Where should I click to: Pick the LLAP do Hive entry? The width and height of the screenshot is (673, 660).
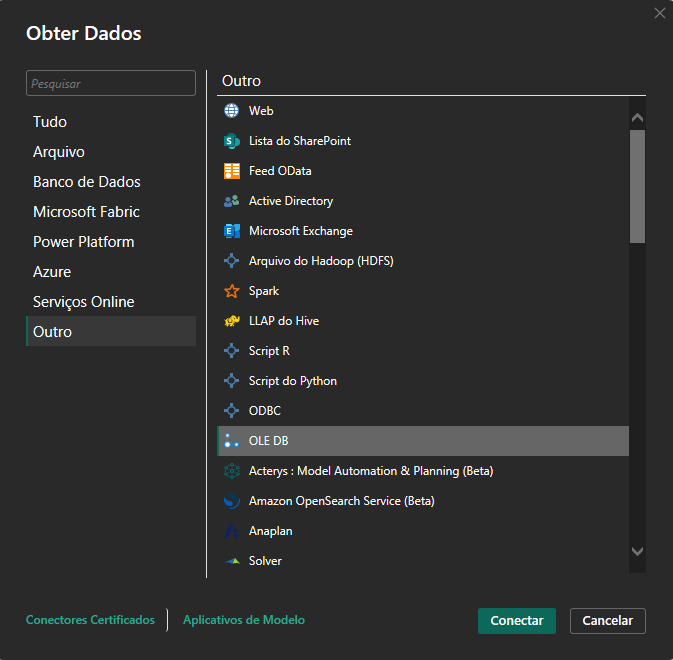pos(284,321)
